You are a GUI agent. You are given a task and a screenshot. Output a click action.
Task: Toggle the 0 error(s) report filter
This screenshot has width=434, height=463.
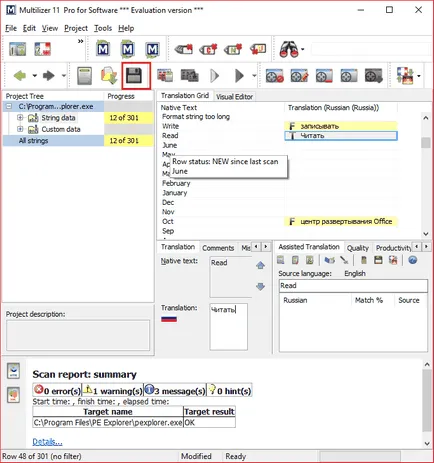[57, 390]
